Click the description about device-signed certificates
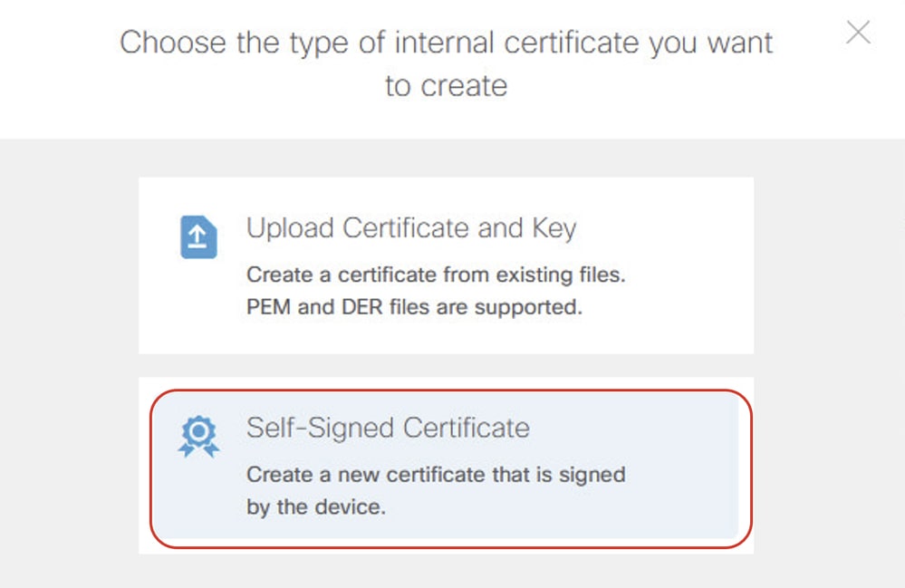 pos(436,489)
